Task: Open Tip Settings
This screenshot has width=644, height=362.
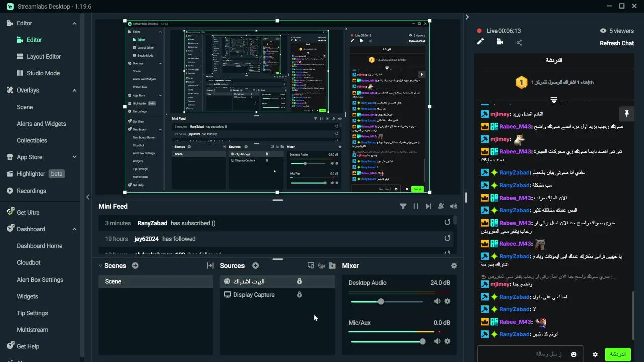Action: (32, 313)
